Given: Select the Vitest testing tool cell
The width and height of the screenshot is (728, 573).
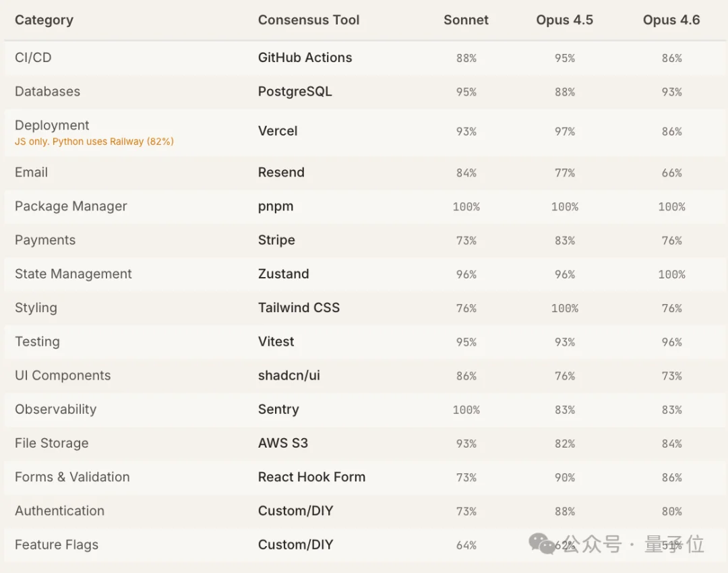Looking at the screenshot, I should (276, 342).
